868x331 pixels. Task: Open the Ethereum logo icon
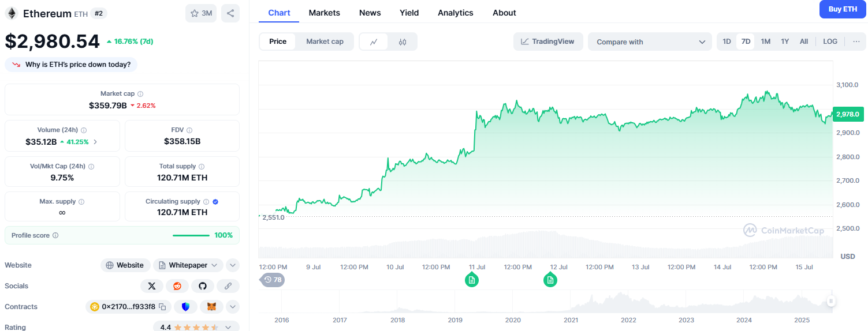tap(12, 13)
